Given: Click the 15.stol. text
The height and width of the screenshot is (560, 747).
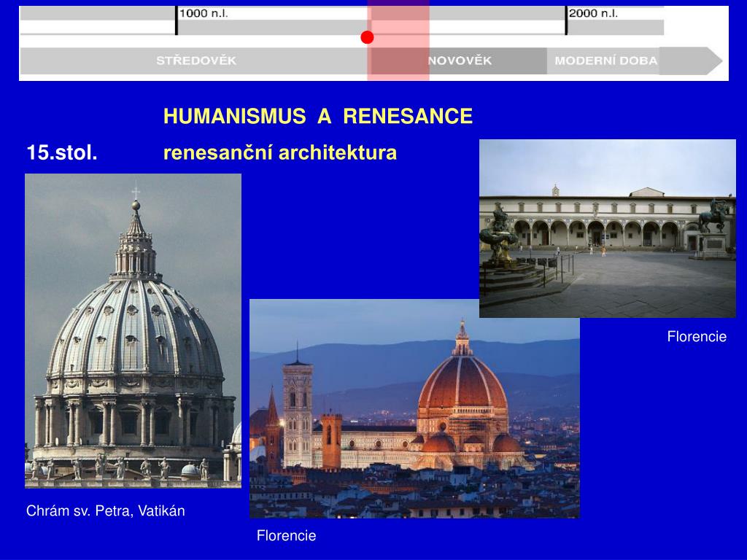Looking at the screenshot, I should (62, 152).
